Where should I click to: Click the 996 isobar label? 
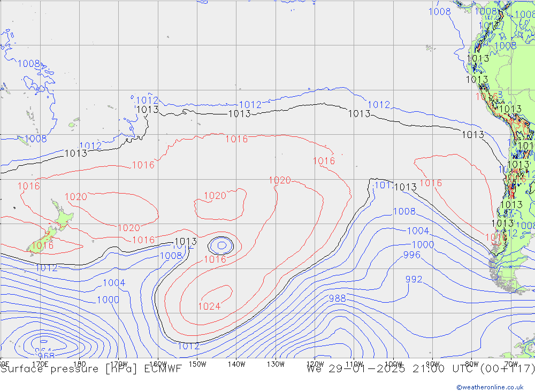[412, 255]
